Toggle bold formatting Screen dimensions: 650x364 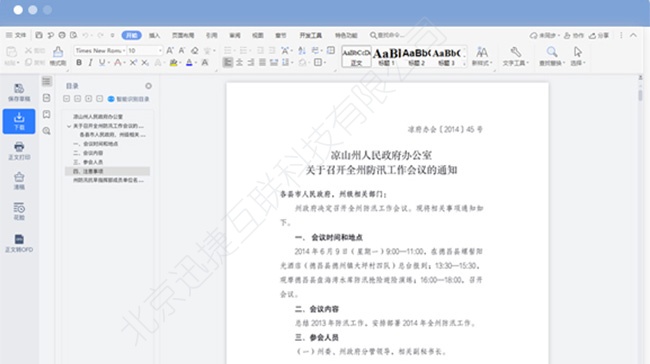tap(79, 63)
